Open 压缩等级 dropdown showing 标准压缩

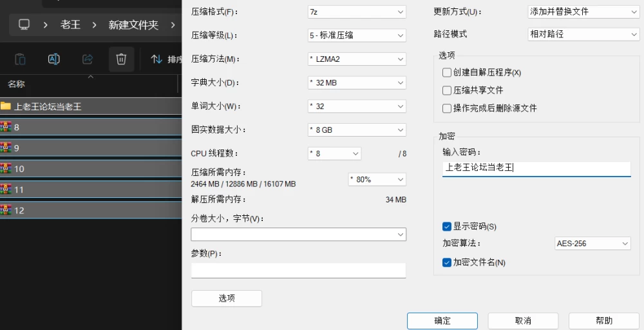coord(357,35)
